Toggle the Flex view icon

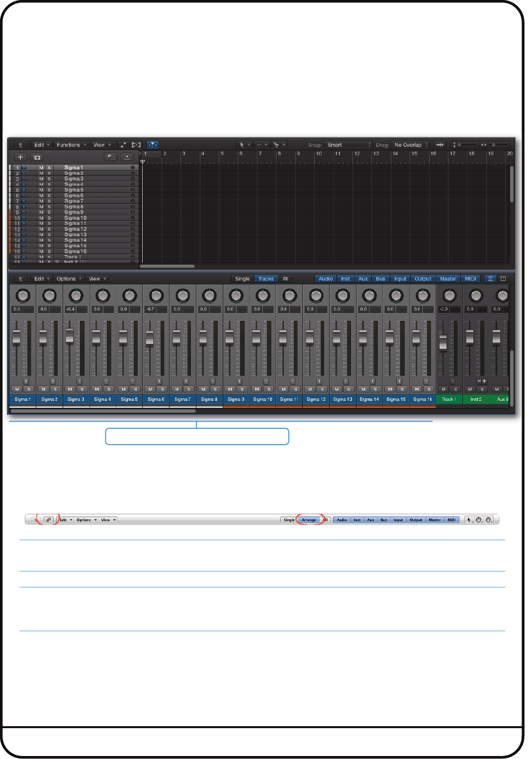pos(136,145)
